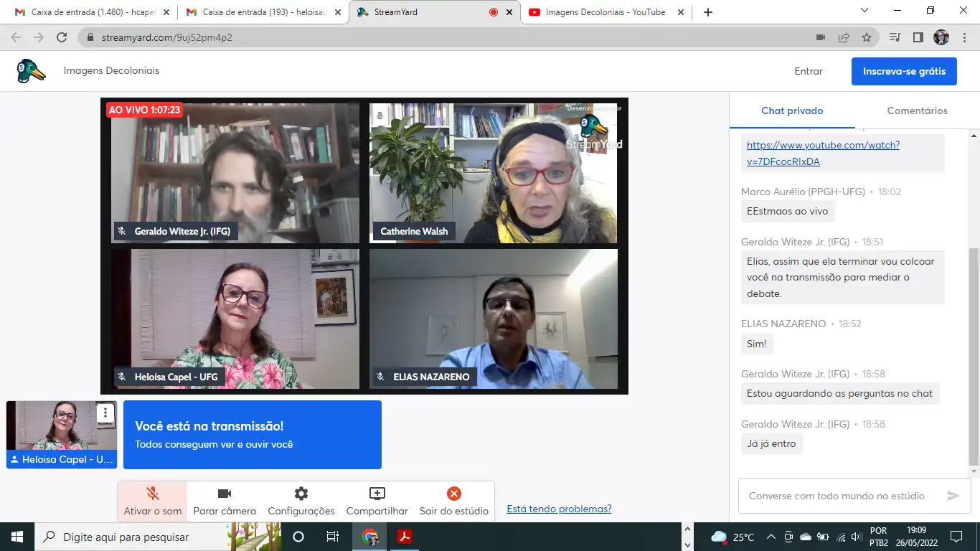Stop the camera with Parar câmera
980x551 pixels.
point(224,501)
